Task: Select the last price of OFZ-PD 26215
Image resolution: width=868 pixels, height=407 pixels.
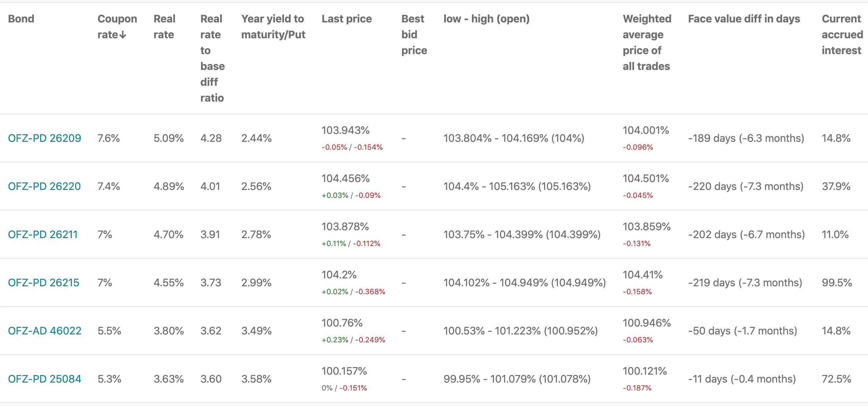Action: (x=339, y=274)
